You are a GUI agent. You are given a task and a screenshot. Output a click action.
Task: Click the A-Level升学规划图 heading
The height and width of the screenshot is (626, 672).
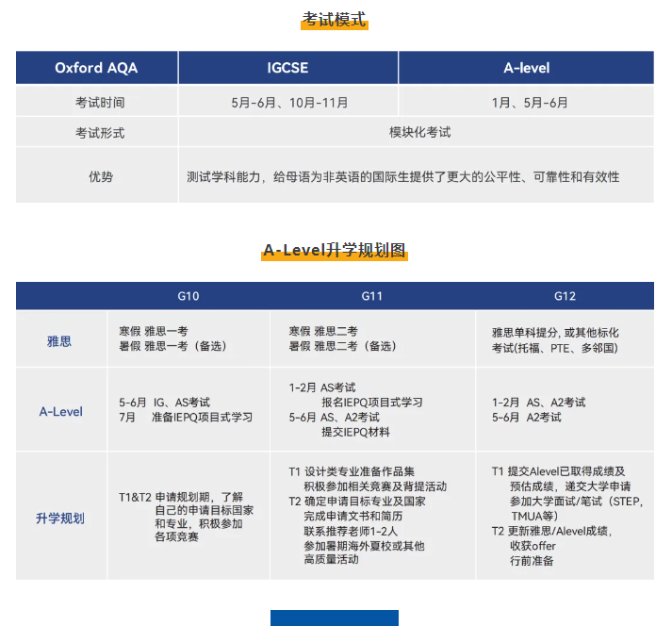click(334, 250)
